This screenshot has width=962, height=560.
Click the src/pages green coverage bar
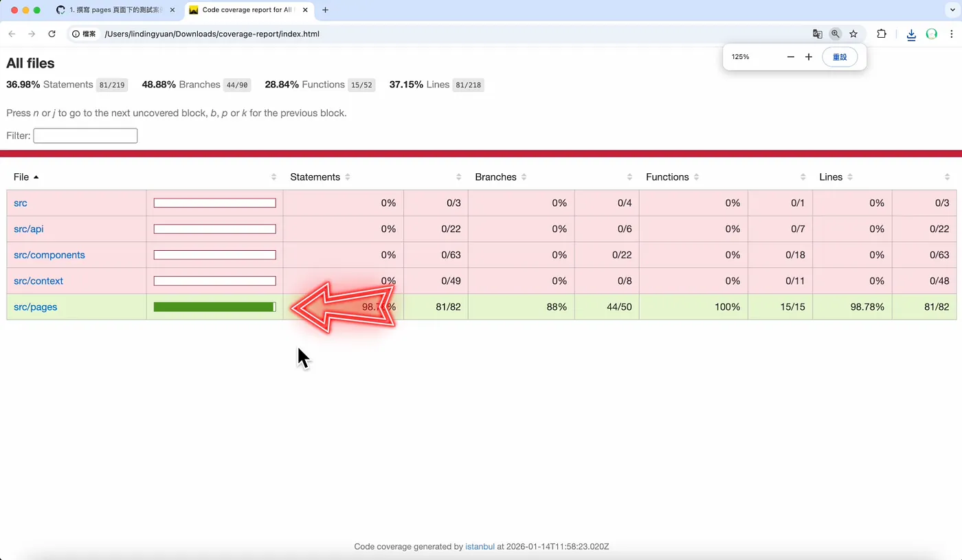tap(214, 307)
